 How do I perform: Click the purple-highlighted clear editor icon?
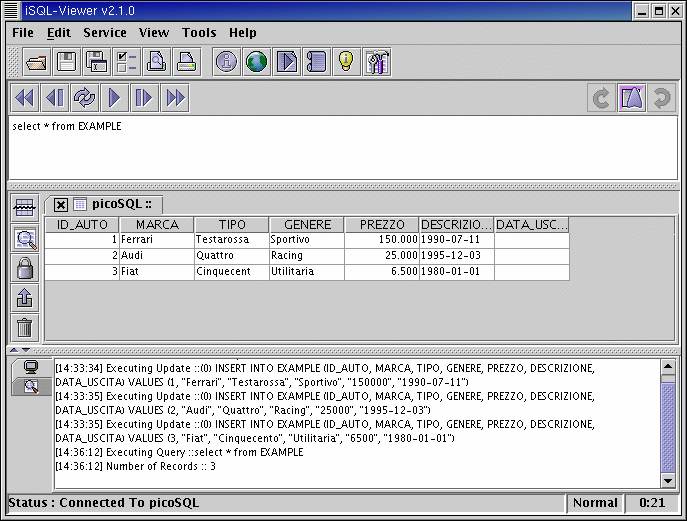631,98
